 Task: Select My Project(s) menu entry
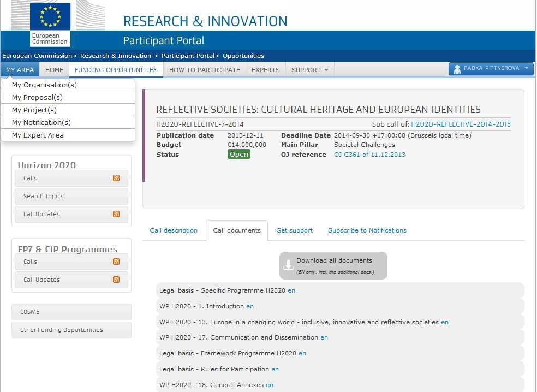click(x=68, y=110)
